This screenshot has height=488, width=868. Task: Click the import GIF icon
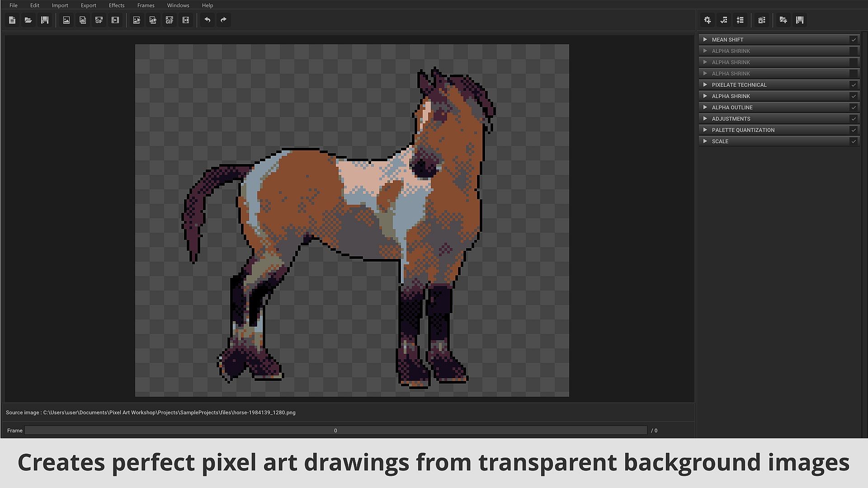[x=99, y=20]
